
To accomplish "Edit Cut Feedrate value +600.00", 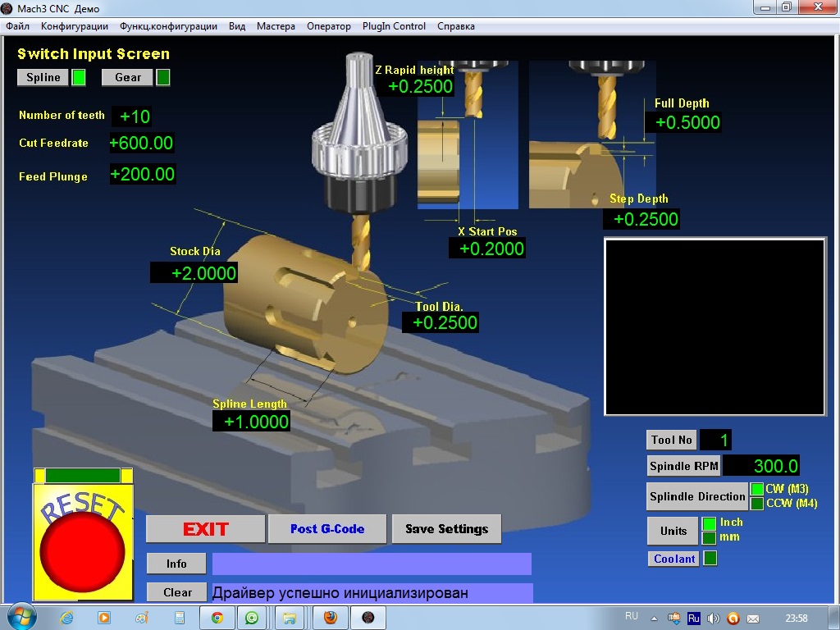I will click(141, 143).
